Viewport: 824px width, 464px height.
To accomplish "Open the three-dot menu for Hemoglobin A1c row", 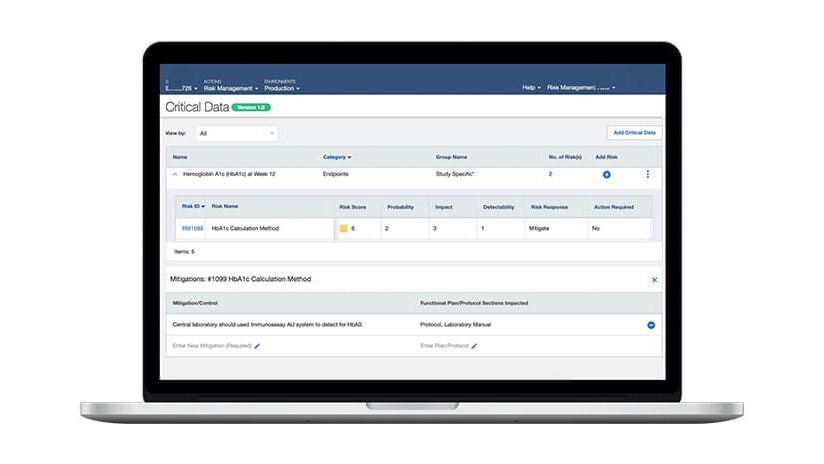I will 647,174.
